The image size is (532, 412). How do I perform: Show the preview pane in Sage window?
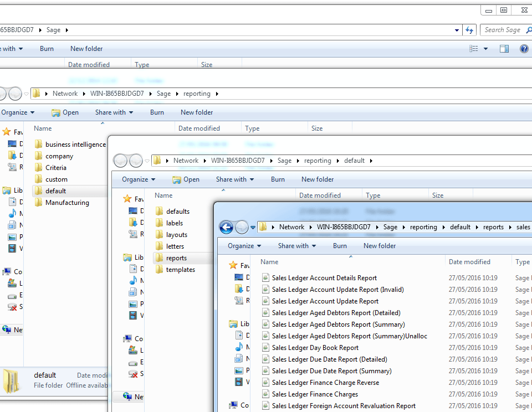point(504,49)
